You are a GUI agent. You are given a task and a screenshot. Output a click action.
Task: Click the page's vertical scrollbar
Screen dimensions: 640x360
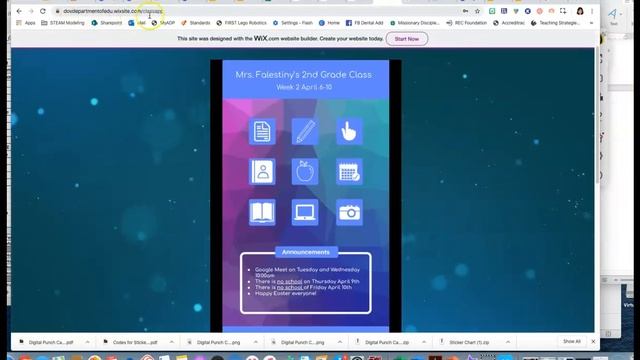tap(597, 114)
